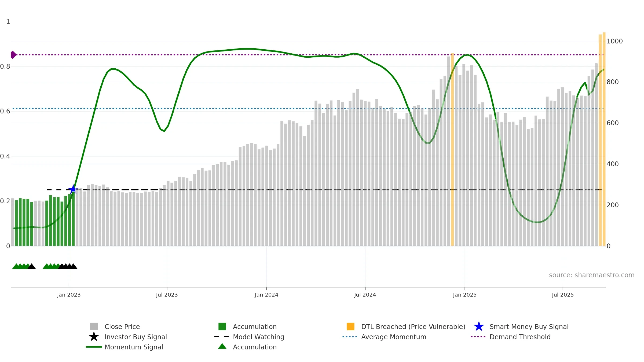Click the source: sharemaestro.com text
The width and height of the screenshot is (644, 362).
[x=592, y=275]
